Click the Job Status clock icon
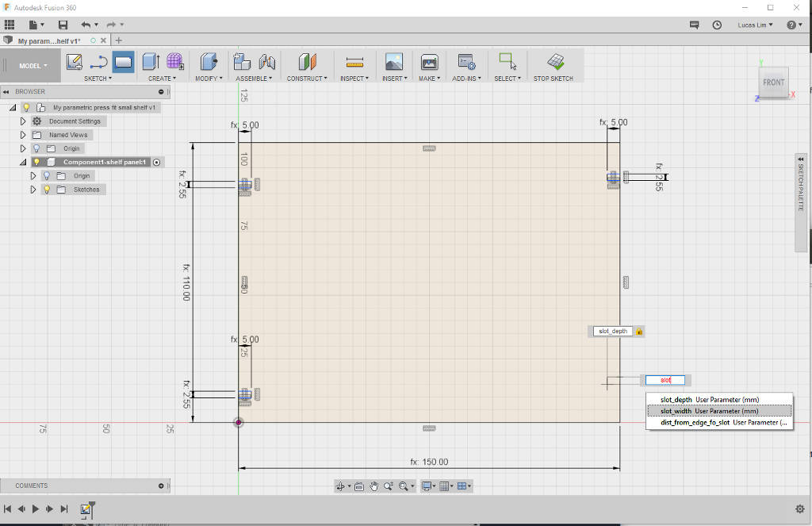Screen dimensions: 812x526 pos(717,25)
